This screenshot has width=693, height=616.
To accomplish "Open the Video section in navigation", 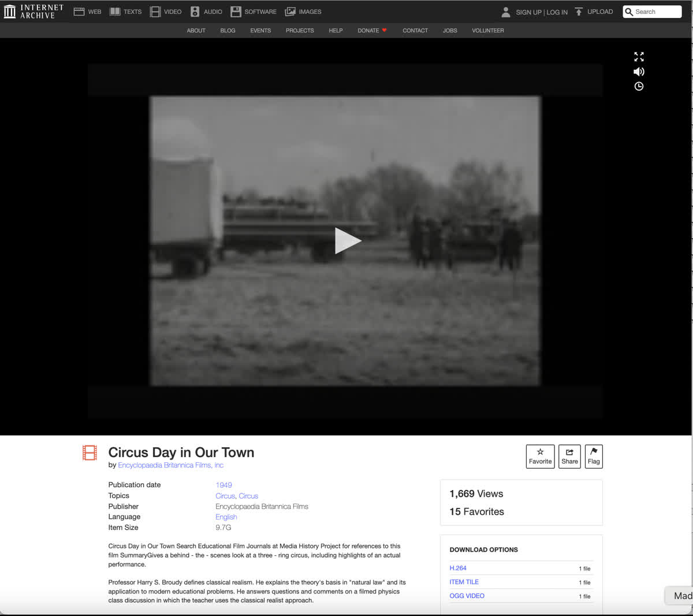I will [166, 12].
